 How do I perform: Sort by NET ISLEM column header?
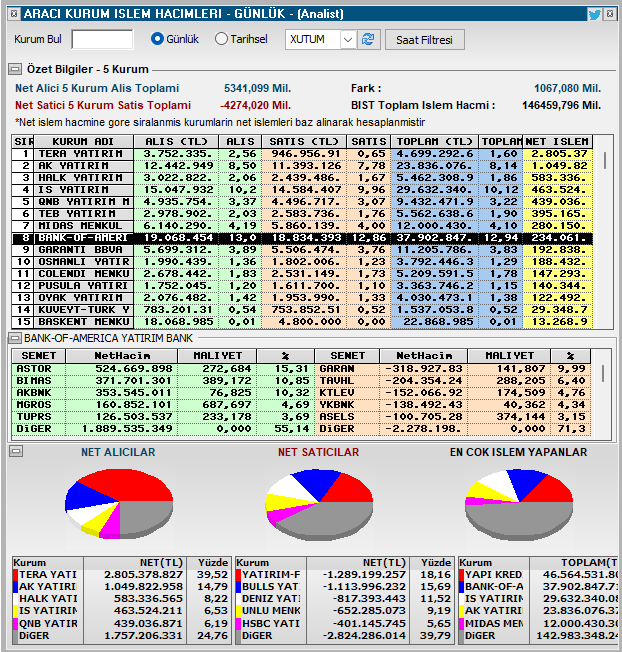(557, 141)
